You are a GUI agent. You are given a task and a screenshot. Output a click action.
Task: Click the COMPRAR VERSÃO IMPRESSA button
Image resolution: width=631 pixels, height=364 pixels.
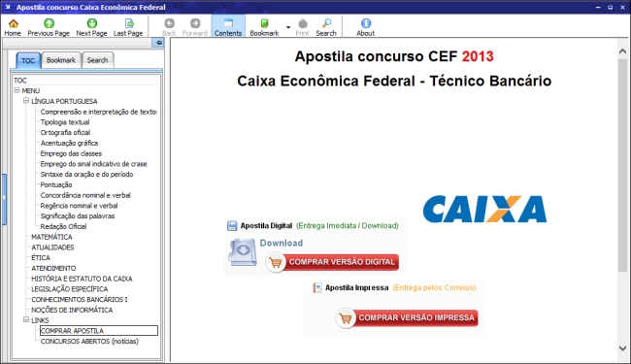(x=407, y=317)
